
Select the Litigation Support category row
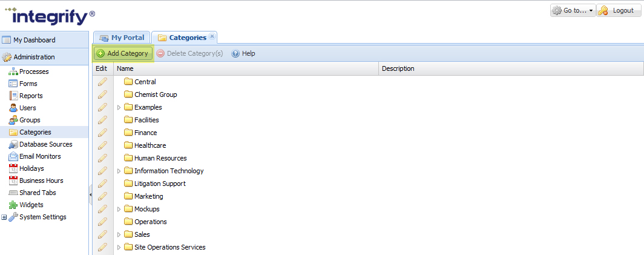click(x=368, y=184)
